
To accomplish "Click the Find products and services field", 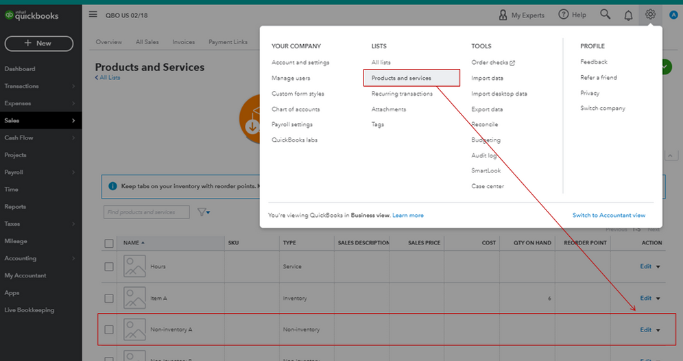I will [x=146, y=212].
